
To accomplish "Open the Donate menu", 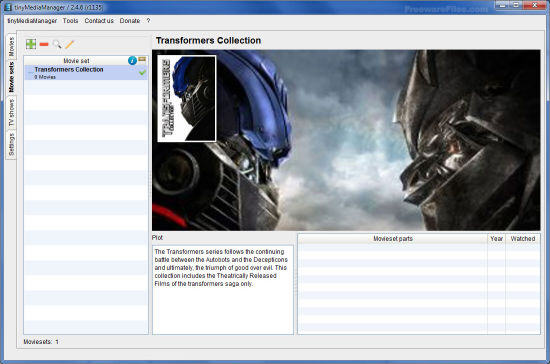I will 130,21.
